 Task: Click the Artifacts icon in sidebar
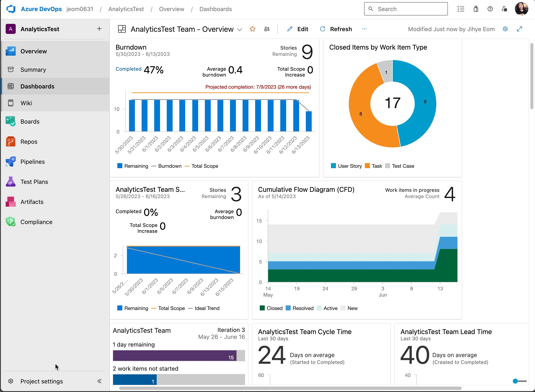pyautogui.click(x=11, y=202)
